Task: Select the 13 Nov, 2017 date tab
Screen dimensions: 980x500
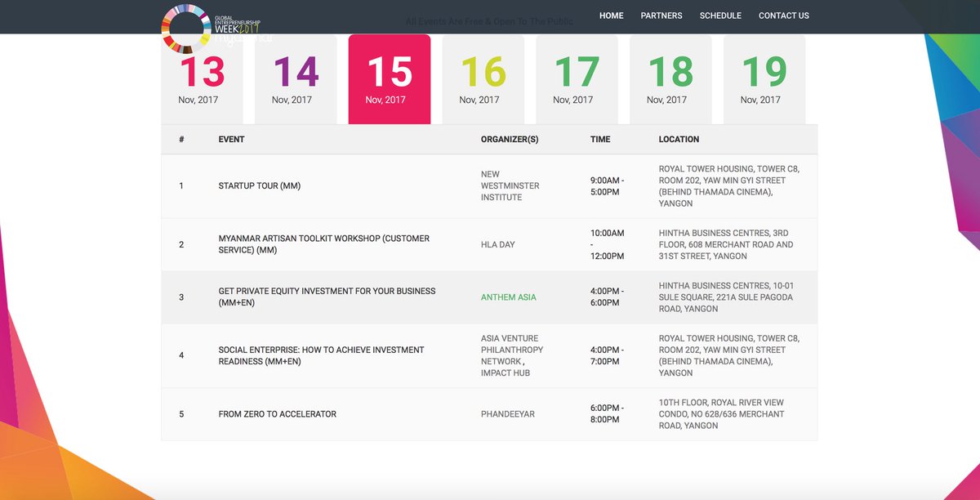Action: click(x=202, y=79)
